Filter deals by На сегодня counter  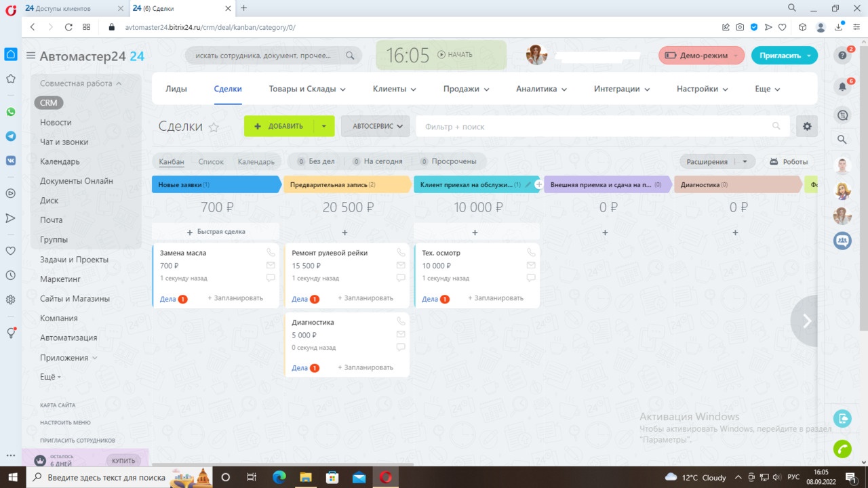click(377, 161)
